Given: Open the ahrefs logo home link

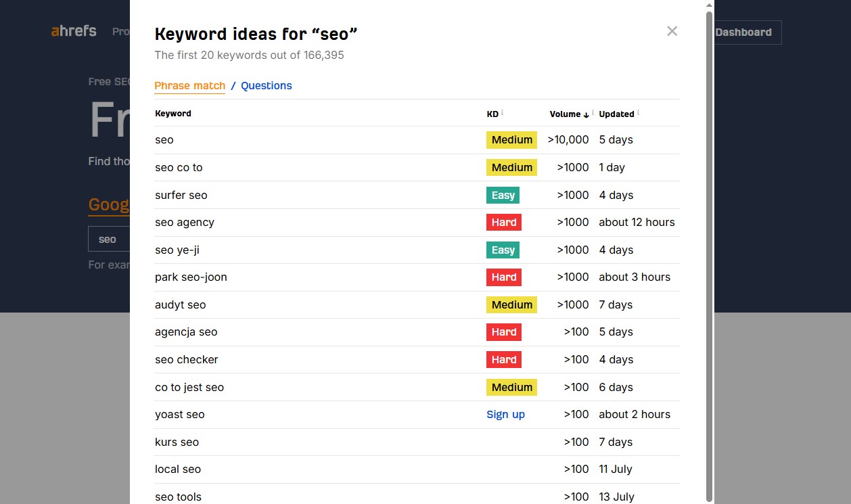Looking at the screenshot, I should point(74,31).
